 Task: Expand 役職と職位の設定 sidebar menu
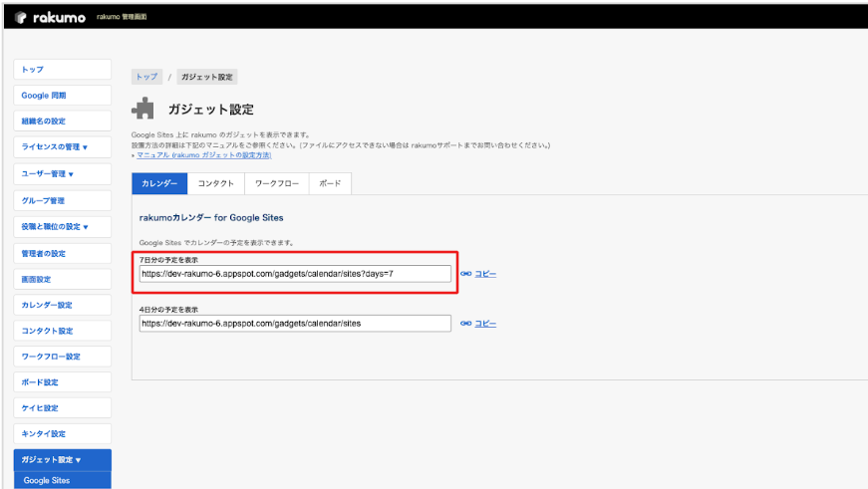point(62,226)
